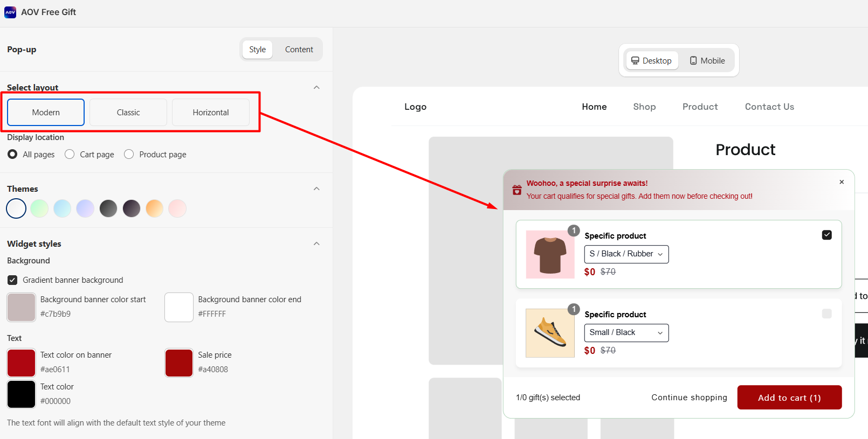Select the Cart page radio button
Image resolution: width=868 pixels, height=439 pixels.
pyautogui.click(x=70, y=155)
